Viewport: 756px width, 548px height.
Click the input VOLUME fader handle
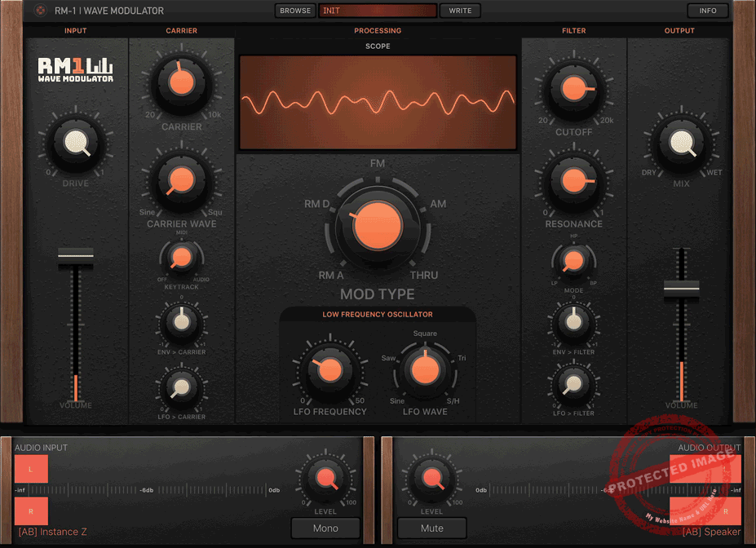pyautogui.click(x=76, y=255)
